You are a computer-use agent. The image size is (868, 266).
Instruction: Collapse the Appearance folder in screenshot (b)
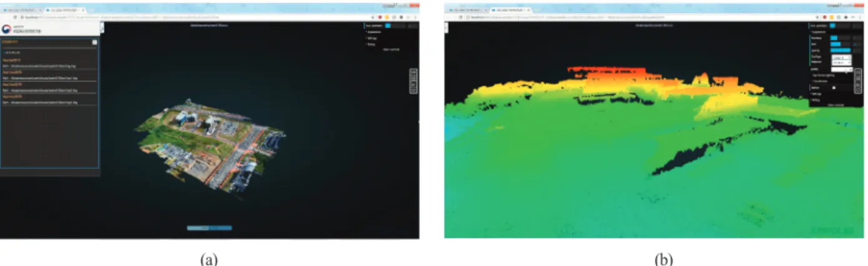(817, 32)
